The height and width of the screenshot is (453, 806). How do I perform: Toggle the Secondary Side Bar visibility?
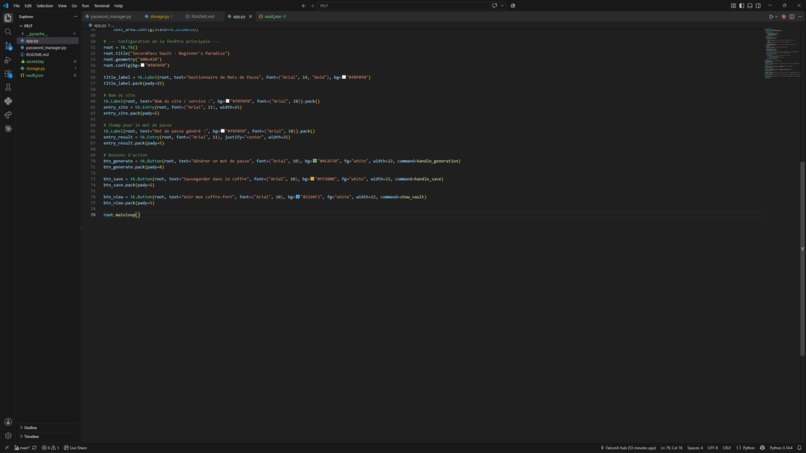tap(758, 6)
